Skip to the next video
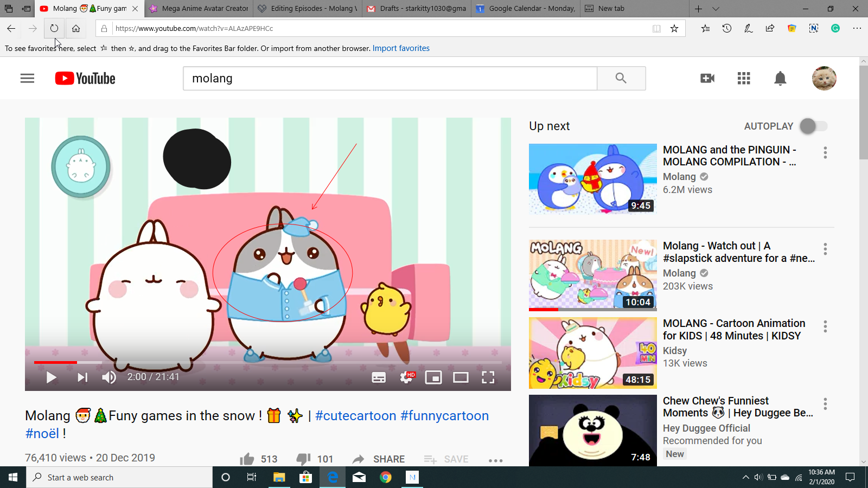Viewport: 868px width, 488px height. (82, 377)
